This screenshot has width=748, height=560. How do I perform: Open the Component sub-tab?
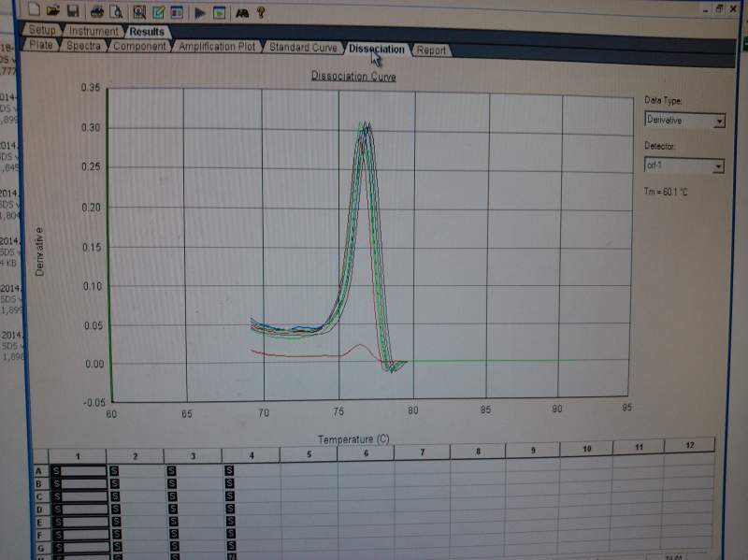(139, 46)
